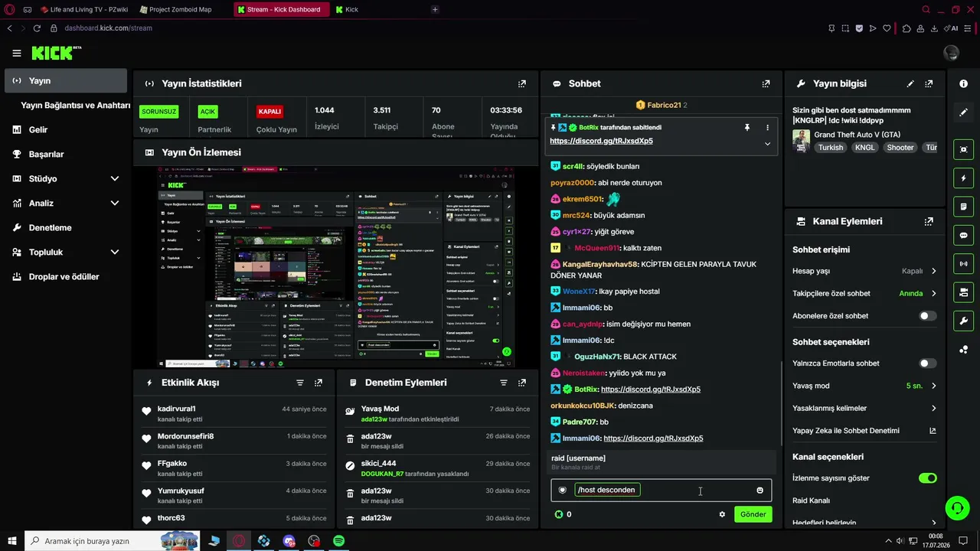980x551 pixels.
Task: Select Yayın in the sidebar
Action: [x=66, y=80]
